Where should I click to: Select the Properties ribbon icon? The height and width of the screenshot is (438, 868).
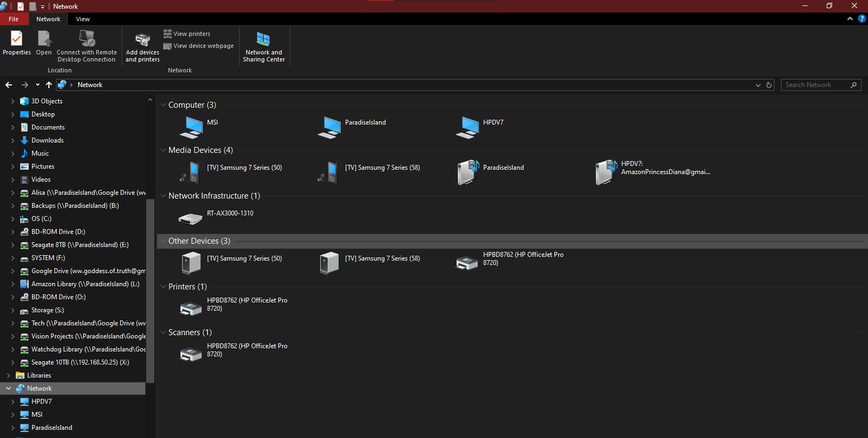click(x=17, y=39)
